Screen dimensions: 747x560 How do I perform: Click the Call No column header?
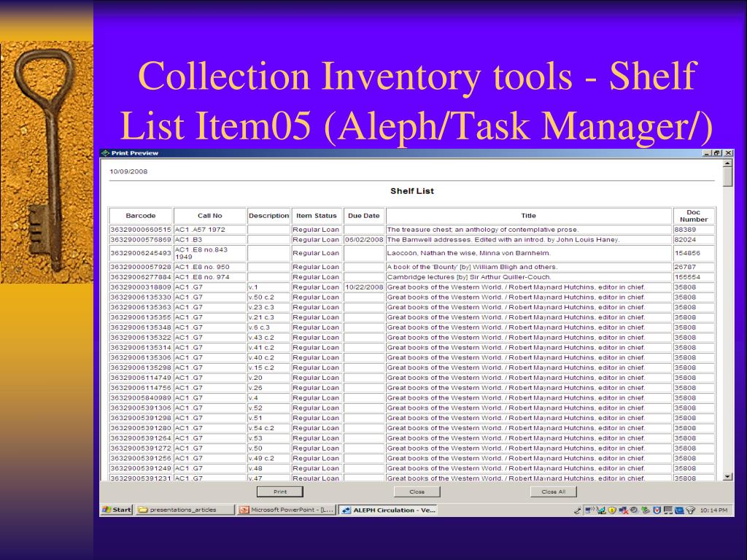pos(209,216)
